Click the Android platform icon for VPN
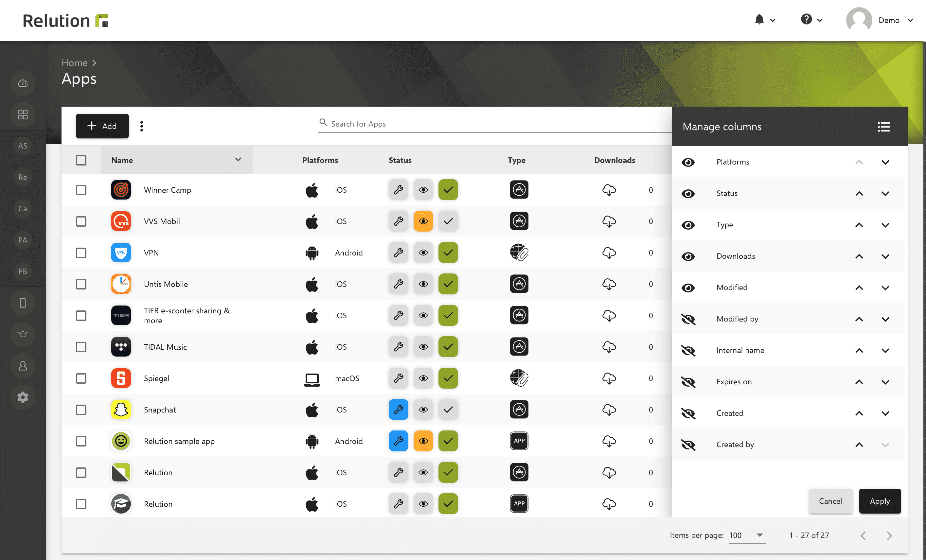Viewport: 926px width, 560px height. (312, 253)
